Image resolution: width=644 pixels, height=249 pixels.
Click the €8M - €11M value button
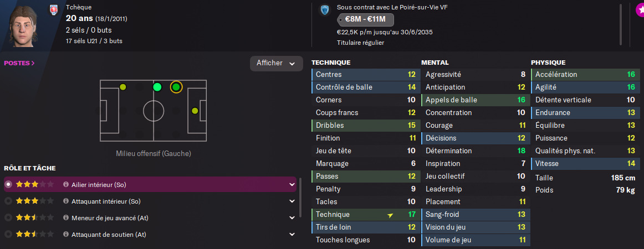click(x=366, y=20)
